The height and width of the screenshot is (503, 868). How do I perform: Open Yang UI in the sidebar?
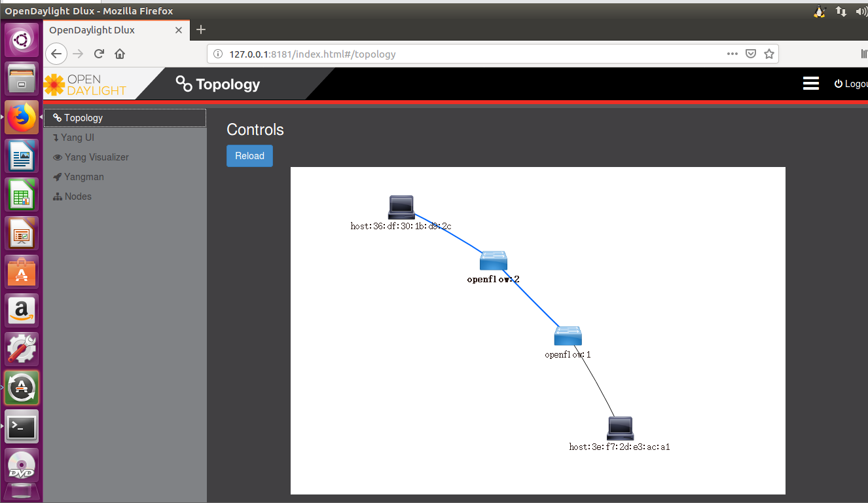click(77, 138)
